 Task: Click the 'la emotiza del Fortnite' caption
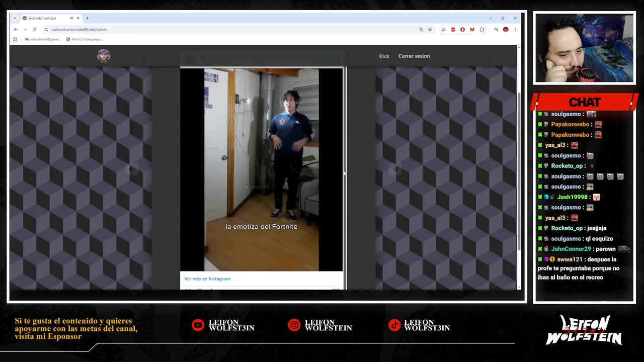point(261,227)
